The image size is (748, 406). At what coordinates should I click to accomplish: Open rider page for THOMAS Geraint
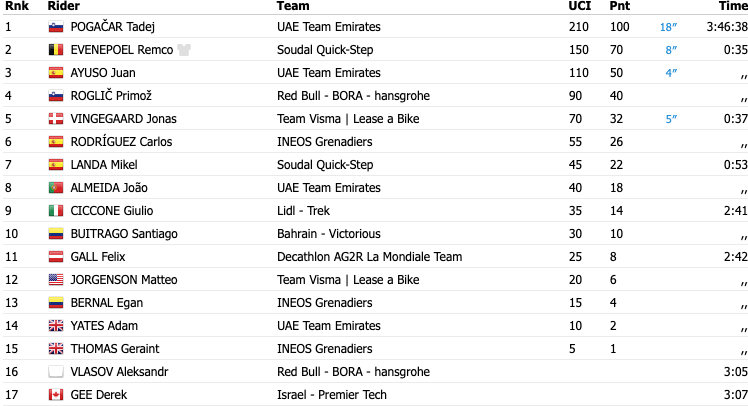click(x=115, y=349)
